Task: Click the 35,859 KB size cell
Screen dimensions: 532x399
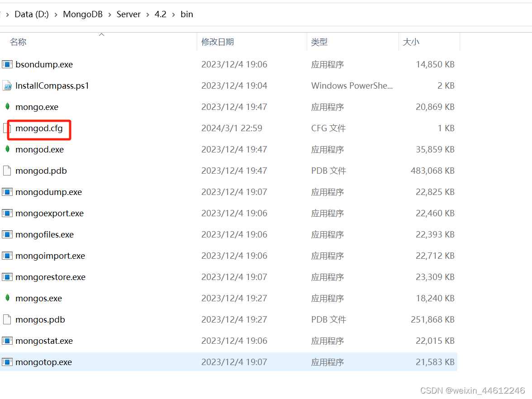Action: 435,149
